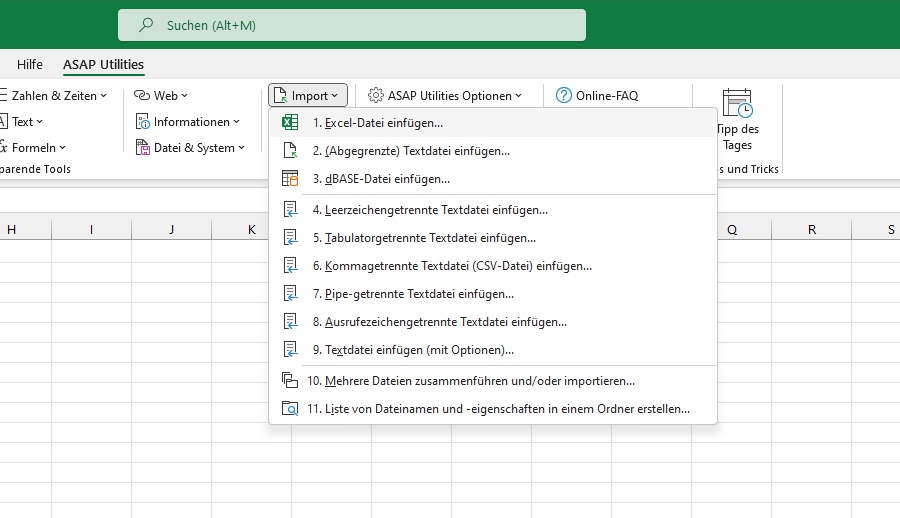The height and width of the screenshot is (518, 900).
Task: Click the Leerzeichengetrennte Textdatei icon
Action: tap(290, 210)
